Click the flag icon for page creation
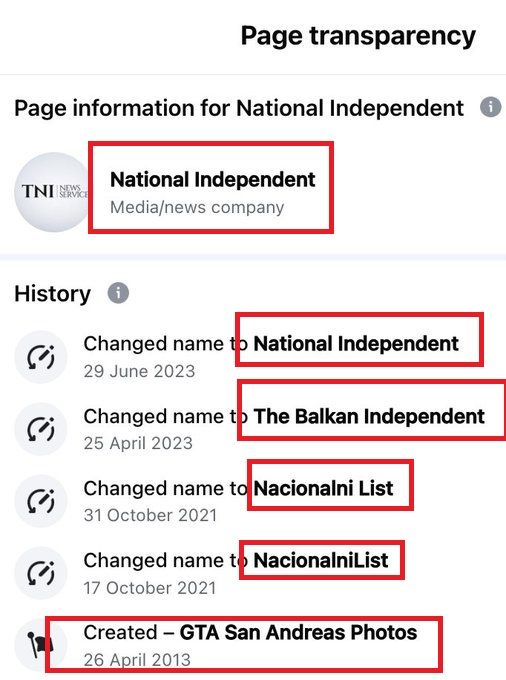Image resolution: width=506 pixels, height=680 pixels. coord(40,645)
